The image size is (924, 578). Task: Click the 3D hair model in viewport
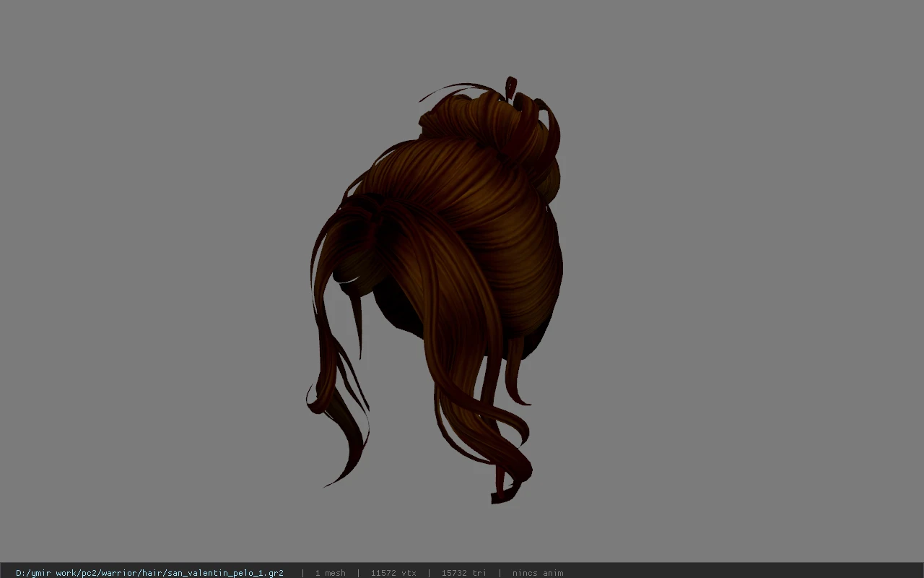click(x=435, y=289)
